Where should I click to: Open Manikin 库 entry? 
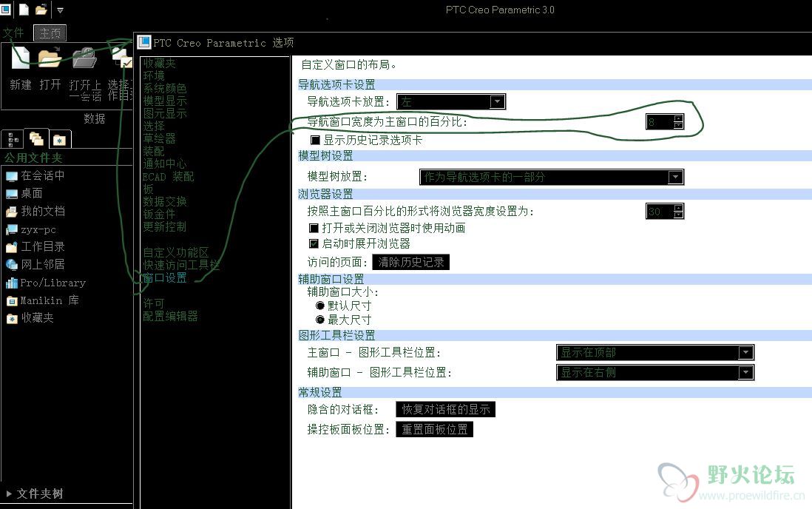(42, 300)
